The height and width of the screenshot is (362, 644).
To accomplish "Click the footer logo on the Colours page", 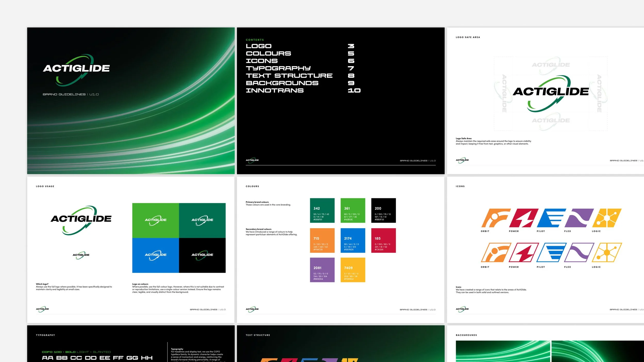I will point(252,309).
